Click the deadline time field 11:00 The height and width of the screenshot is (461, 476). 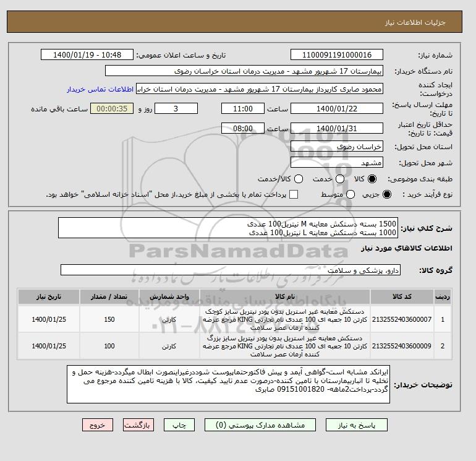pos(243,108)
